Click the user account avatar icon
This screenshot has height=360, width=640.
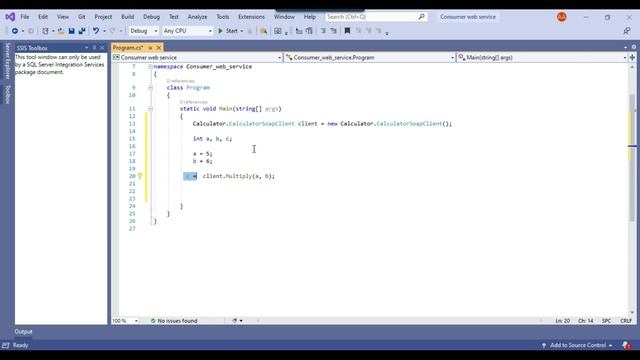[562, 17]
